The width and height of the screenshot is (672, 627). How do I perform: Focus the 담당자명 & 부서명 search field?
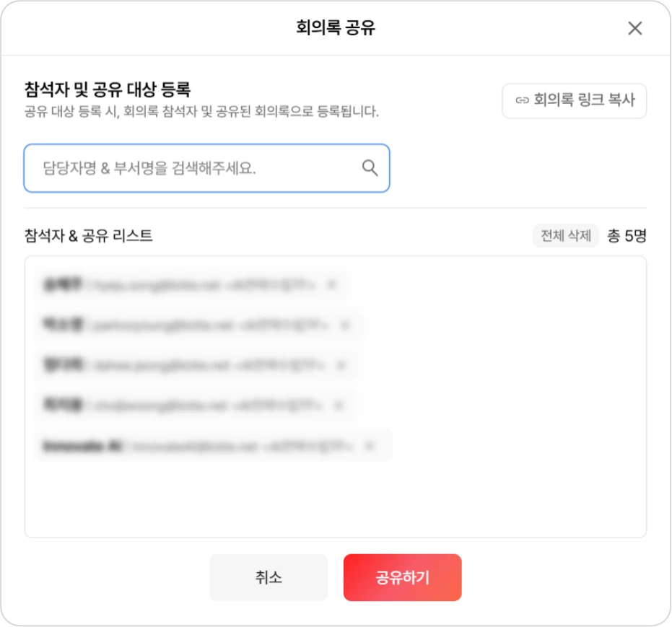click(x=195, y=168)
